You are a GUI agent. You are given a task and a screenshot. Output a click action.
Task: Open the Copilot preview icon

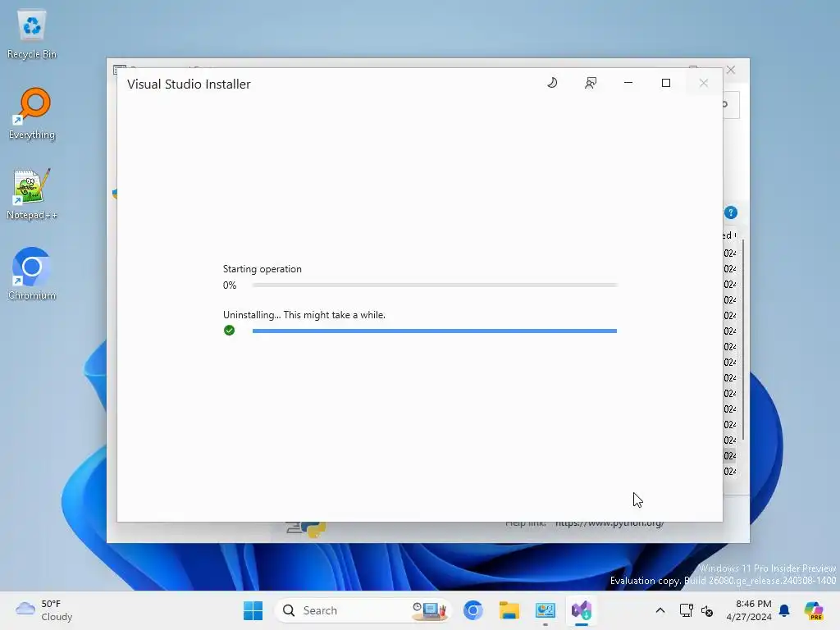814,610
